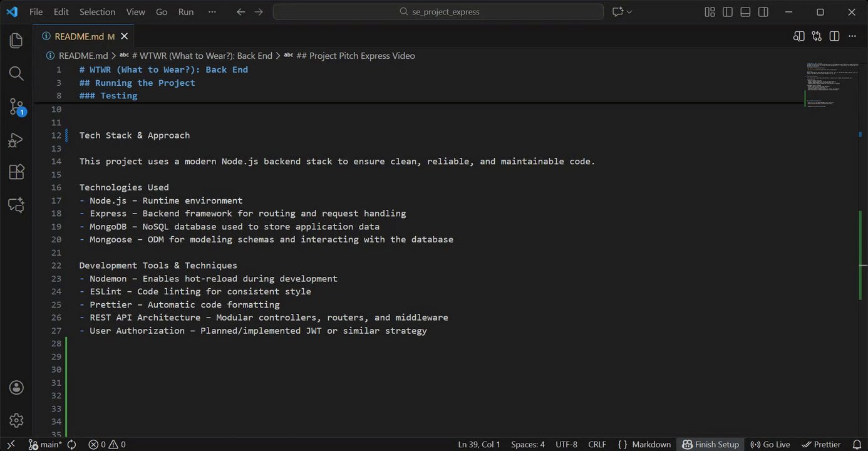Go forward with the right arrow

pos(259,12)
